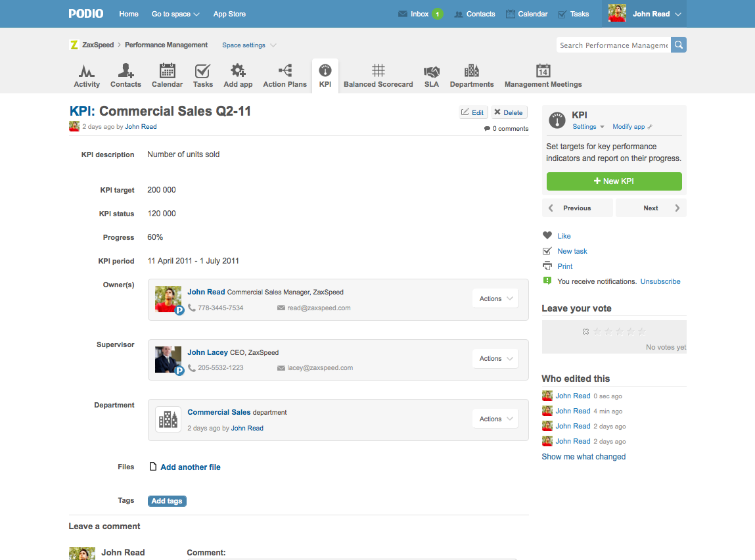Image resolution: width=755 pixels, height=560 pixels.
Task: Click the Edit button
Action: click(x=473, y=112)
